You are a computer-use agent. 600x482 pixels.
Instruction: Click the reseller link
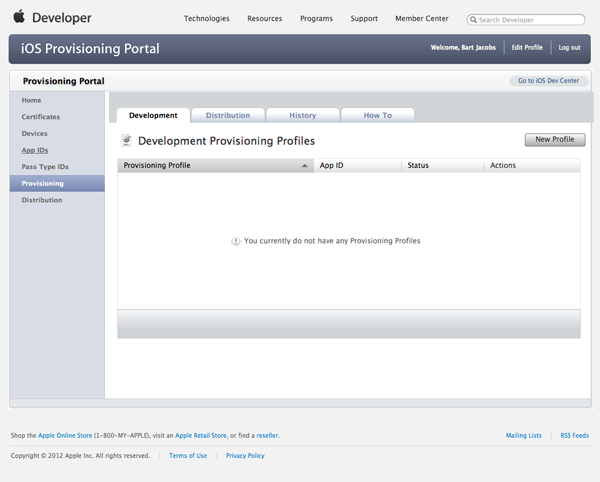coord(267,435)
